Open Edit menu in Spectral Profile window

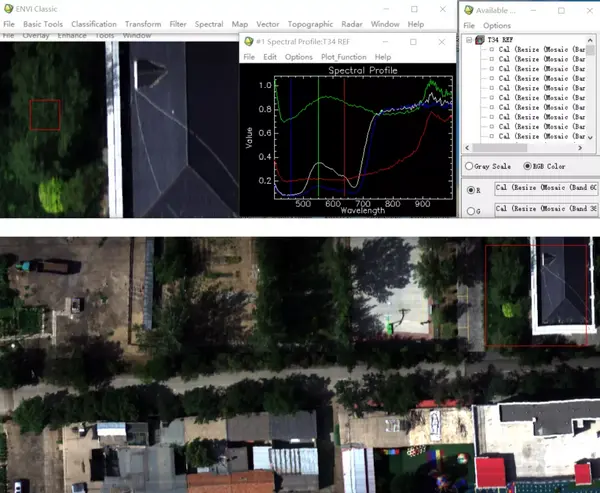(270, 57)
